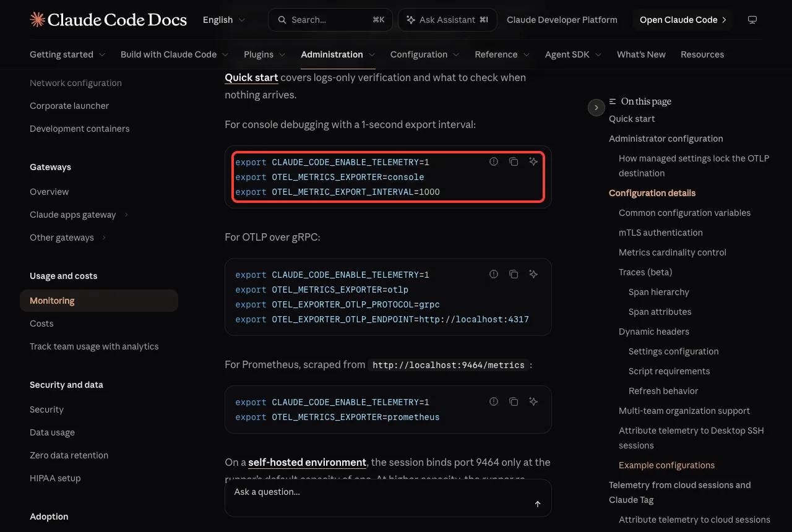This screenshot has height=532, width=792.
Task: Click the Search box
Action: pyautogui.click(x=330, y=20)
